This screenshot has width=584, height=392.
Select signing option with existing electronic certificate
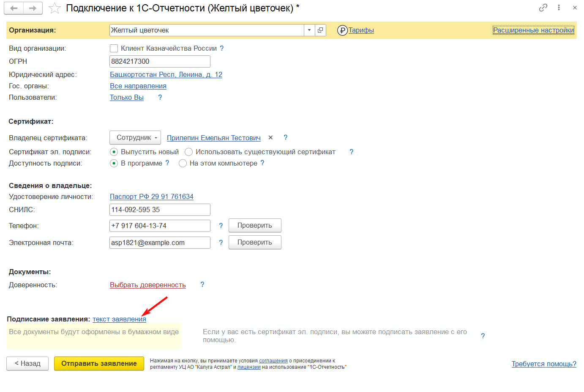pyautogui.click(x=335, y=336)
